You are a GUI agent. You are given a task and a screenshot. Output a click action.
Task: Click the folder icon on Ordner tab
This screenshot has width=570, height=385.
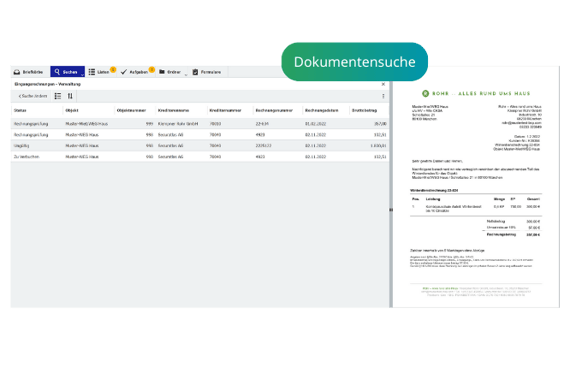pos(162,72)
